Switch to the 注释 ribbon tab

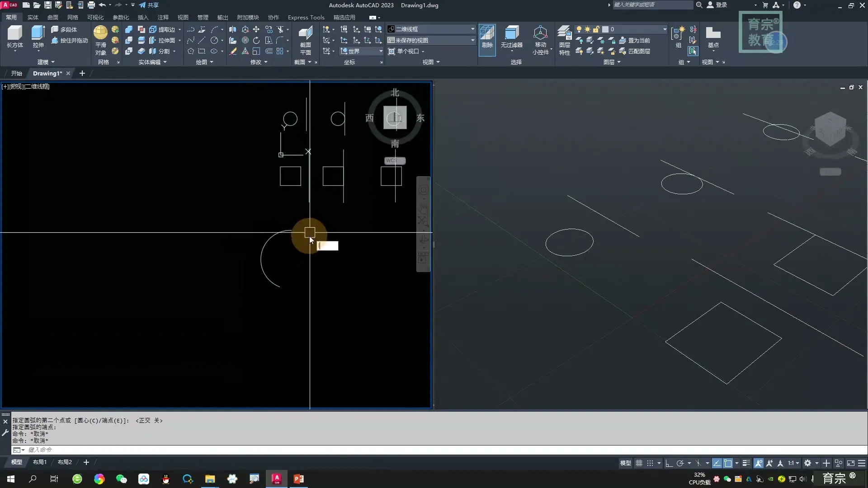click(x=163, y=17)
